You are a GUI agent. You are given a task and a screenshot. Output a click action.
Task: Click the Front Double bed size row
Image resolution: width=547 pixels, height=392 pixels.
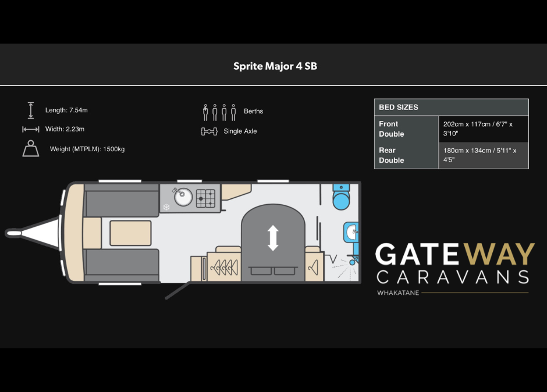451,129
